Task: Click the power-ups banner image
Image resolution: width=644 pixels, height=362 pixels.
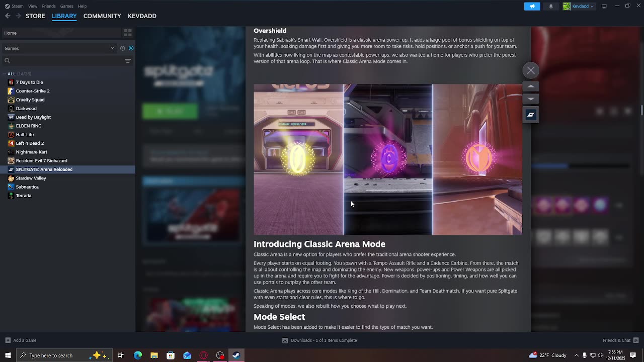Action: coord(388,159)
